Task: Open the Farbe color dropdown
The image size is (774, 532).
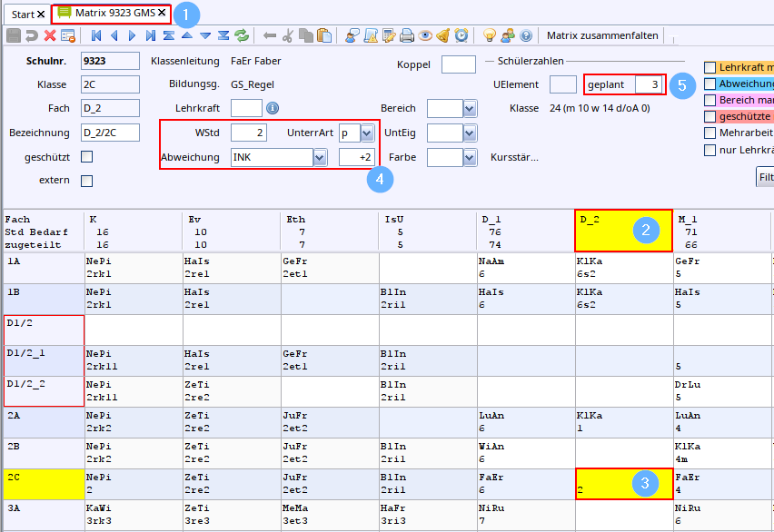Action: 470,158
